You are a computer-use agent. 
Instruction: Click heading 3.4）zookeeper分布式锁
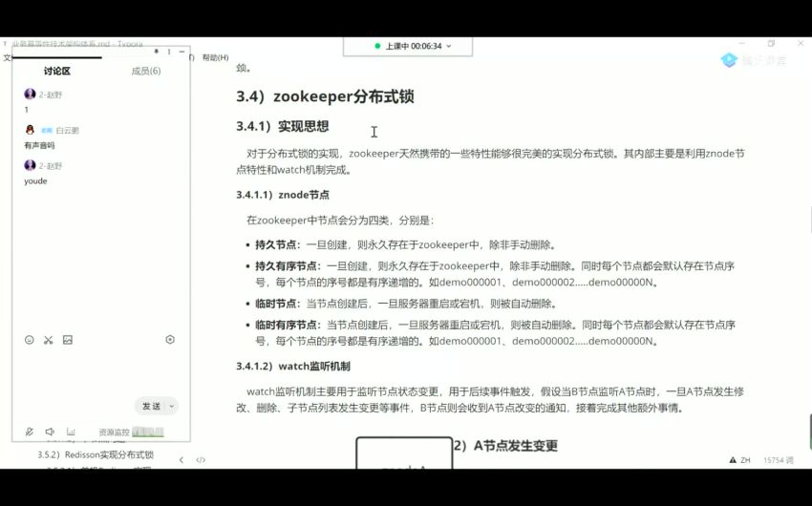pyautogui.click(x=325, y=96)
